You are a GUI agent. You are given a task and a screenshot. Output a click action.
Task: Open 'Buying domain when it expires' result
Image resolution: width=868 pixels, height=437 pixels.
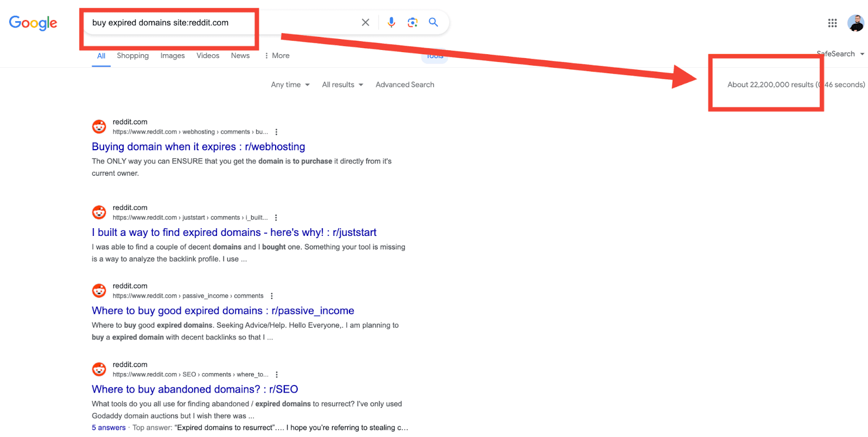(x=199, y=146)
